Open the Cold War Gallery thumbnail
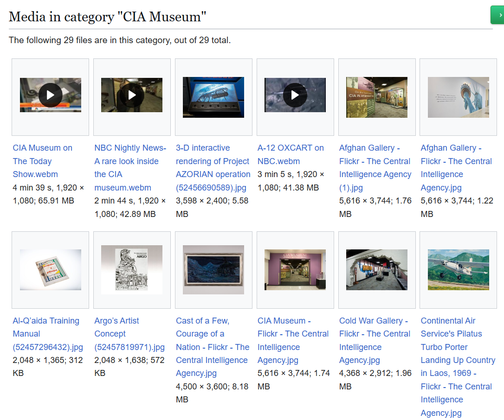 [377, 270]
